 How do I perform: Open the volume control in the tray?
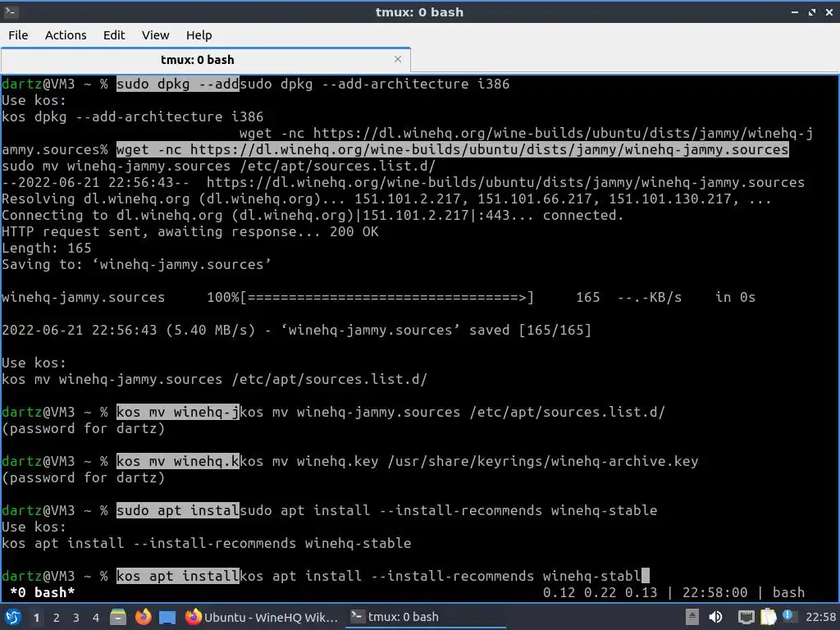715,617
